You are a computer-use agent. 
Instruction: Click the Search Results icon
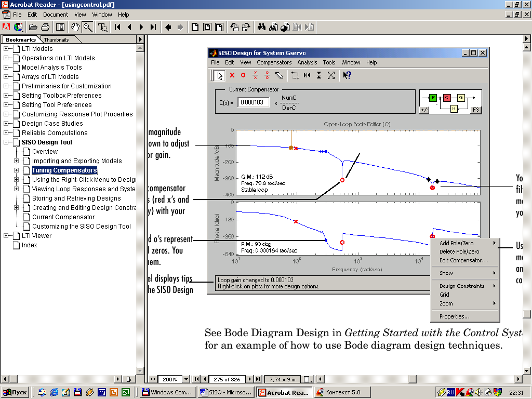285,27
